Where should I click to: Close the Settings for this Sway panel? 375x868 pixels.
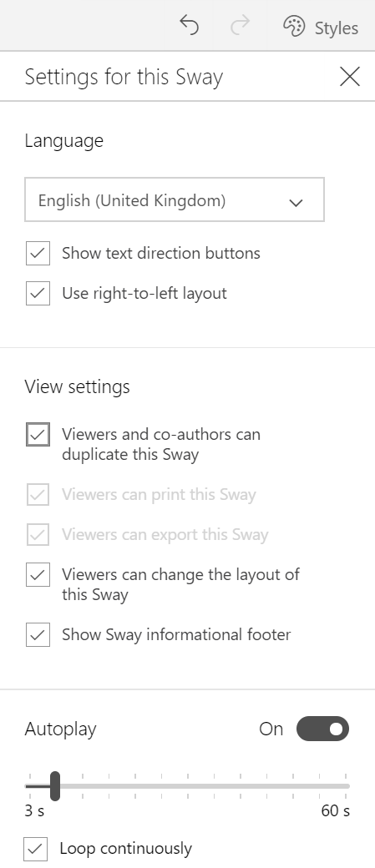349,77
